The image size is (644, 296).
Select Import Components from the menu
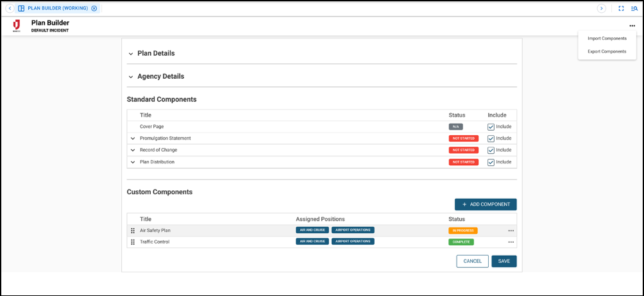coord(607,38)
